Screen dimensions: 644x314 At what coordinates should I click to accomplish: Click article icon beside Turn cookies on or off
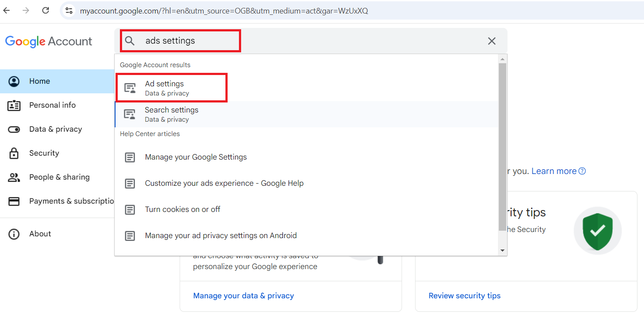(x=130, y=210)
